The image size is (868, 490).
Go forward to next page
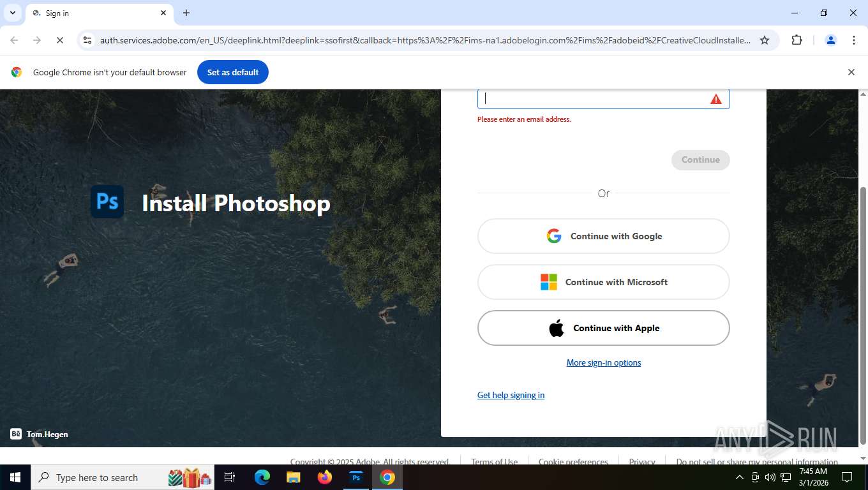[37, 40]
